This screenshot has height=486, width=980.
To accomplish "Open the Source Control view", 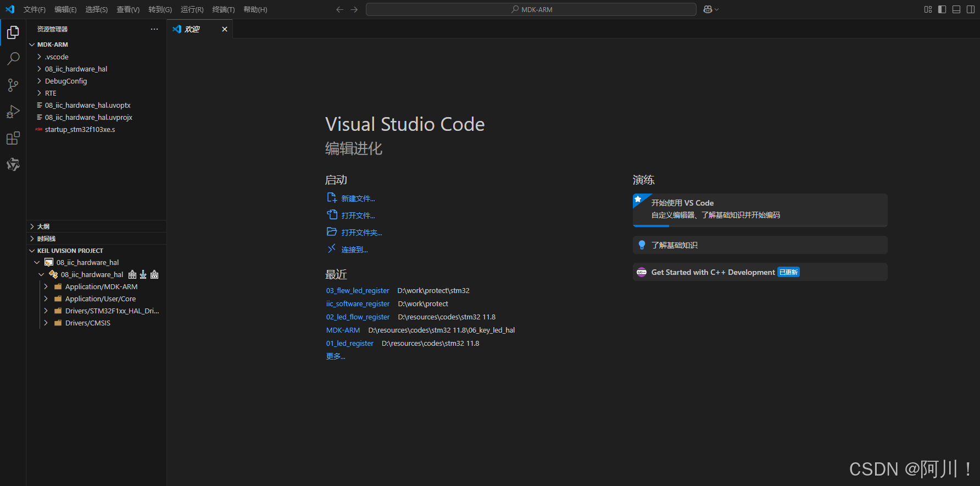I will pos(13,85).
